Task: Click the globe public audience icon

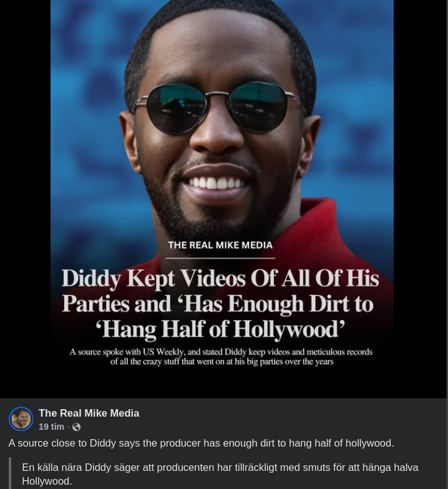Action: [76, 427]
